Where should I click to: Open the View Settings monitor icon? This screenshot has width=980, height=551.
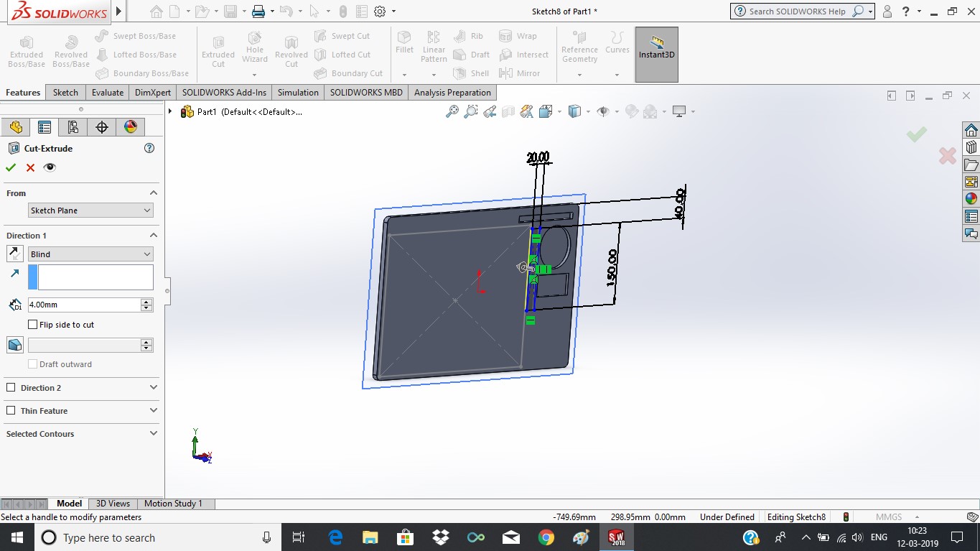(x=679, y=111)
